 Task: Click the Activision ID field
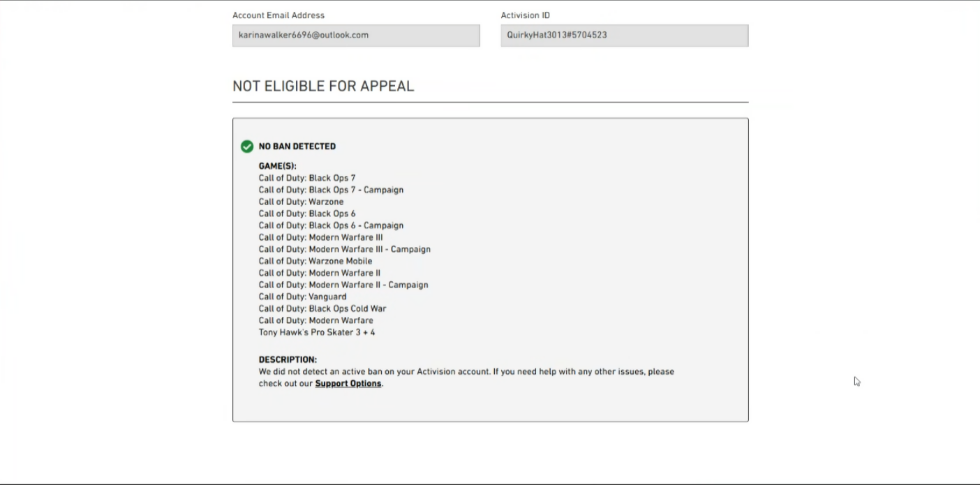pyautogui.click(x=624, y=36)
